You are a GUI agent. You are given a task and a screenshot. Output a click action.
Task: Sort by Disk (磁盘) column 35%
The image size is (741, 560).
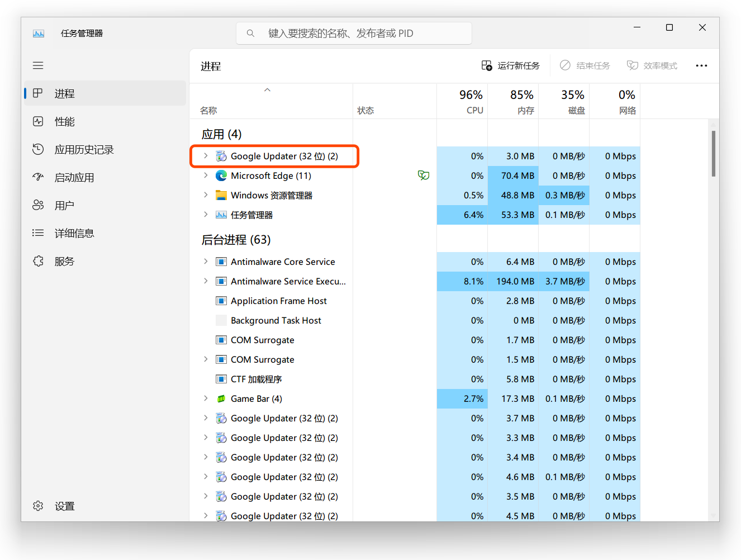coord(564,101)
